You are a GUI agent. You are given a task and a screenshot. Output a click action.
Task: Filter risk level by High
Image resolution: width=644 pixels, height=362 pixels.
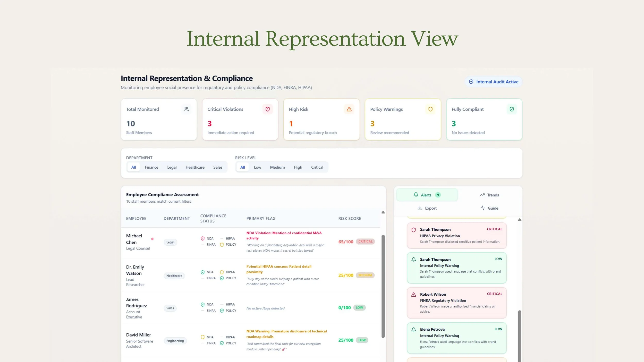(x=298, y=167)
